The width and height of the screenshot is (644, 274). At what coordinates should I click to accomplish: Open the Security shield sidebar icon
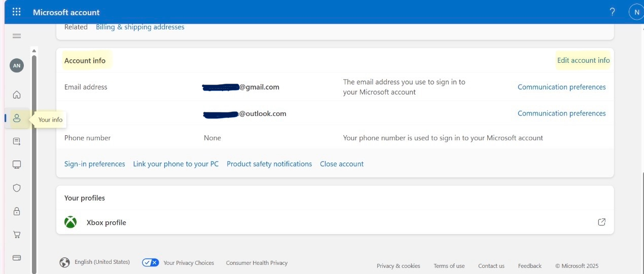(x=17, y=188)
